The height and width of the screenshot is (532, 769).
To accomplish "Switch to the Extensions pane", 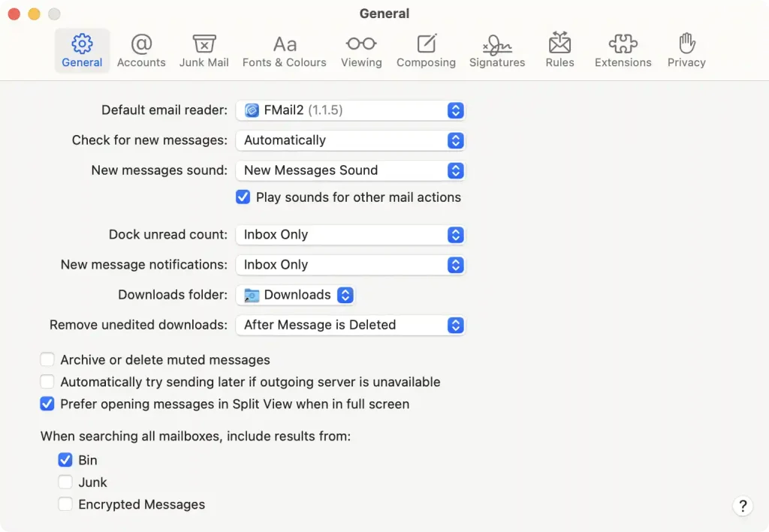I will (623, 50).
